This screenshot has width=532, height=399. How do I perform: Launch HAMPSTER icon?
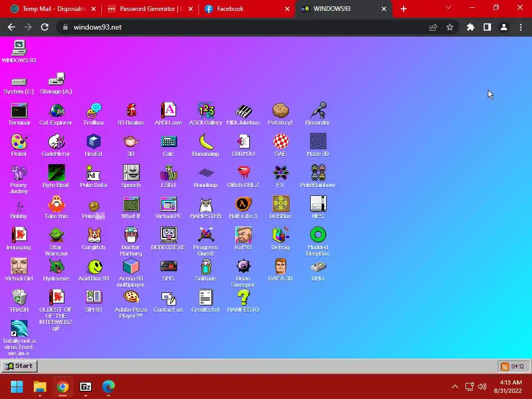pyautogui.click(x=206, y=208)
